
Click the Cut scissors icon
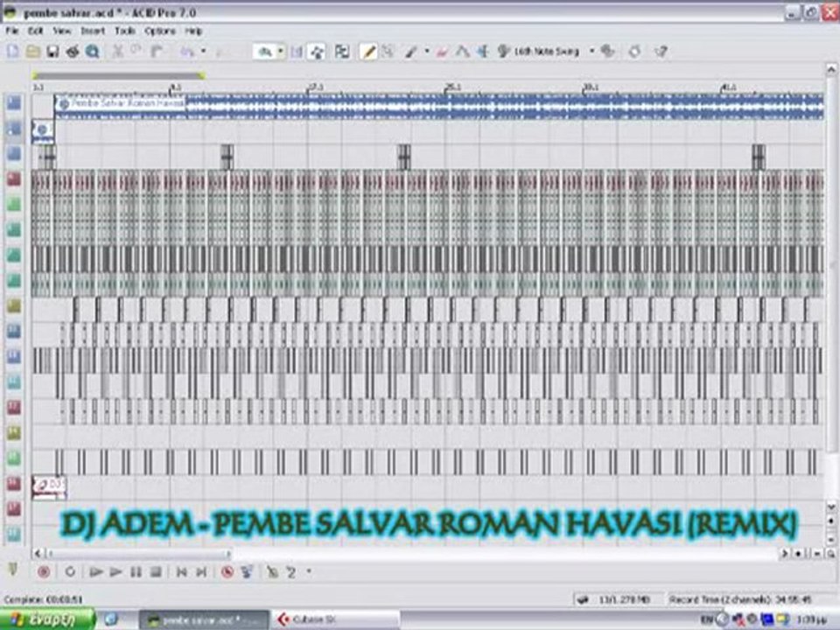pos(118,52)
